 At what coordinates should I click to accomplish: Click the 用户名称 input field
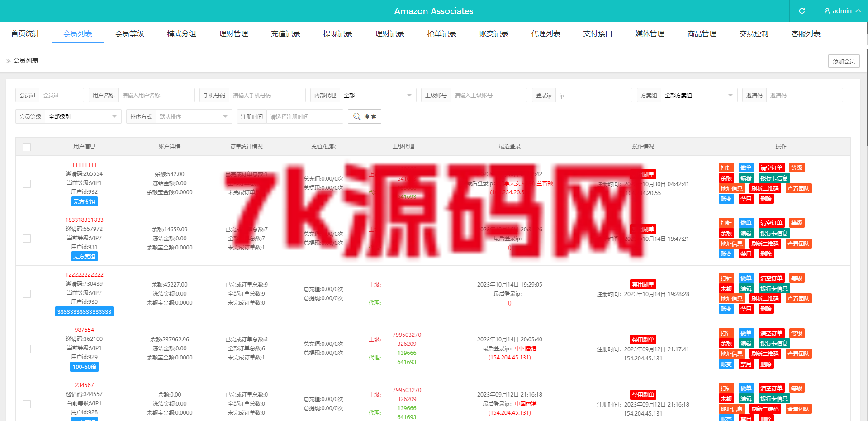157,95
